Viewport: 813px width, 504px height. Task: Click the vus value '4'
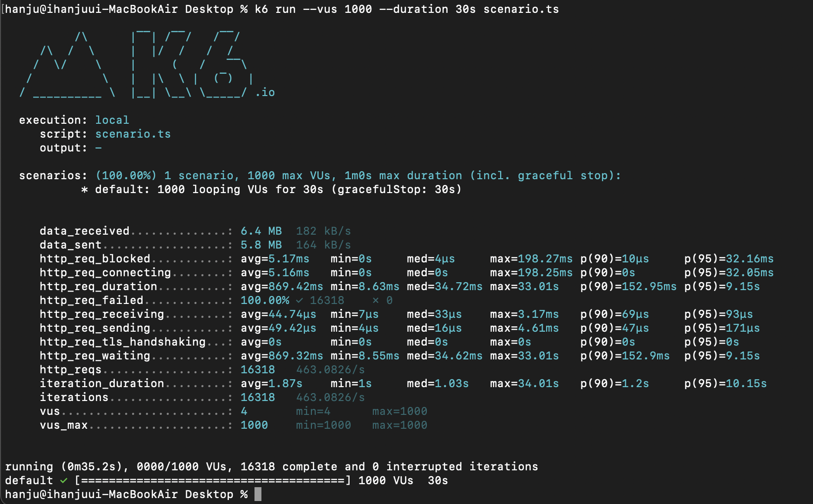[x=244, y=411]
